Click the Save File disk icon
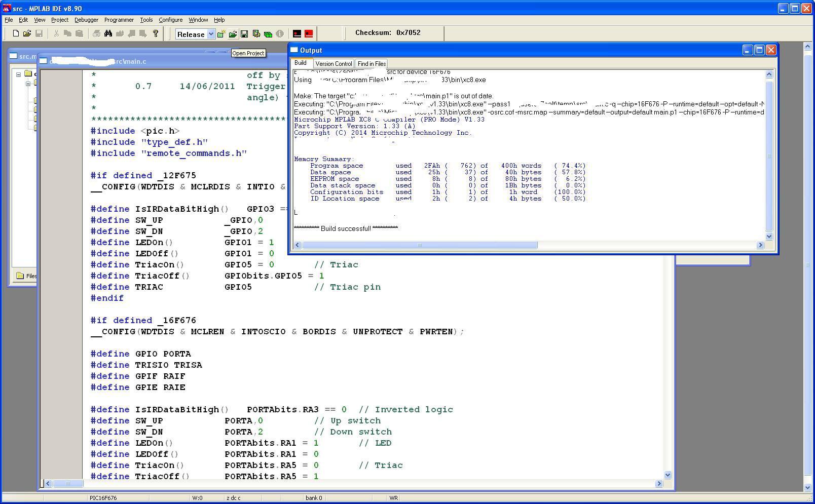The height and width of the screenshot is (504, 815). [39, 33]
